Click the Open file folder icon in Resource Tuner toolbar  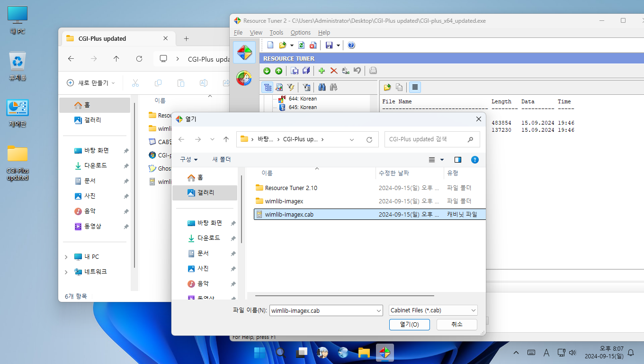[x=283, y=45]
